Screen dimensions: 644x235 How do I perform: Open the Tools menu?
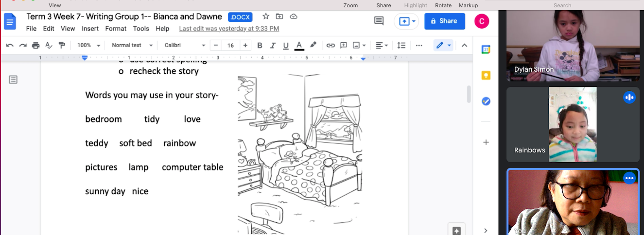coord(141,29)
